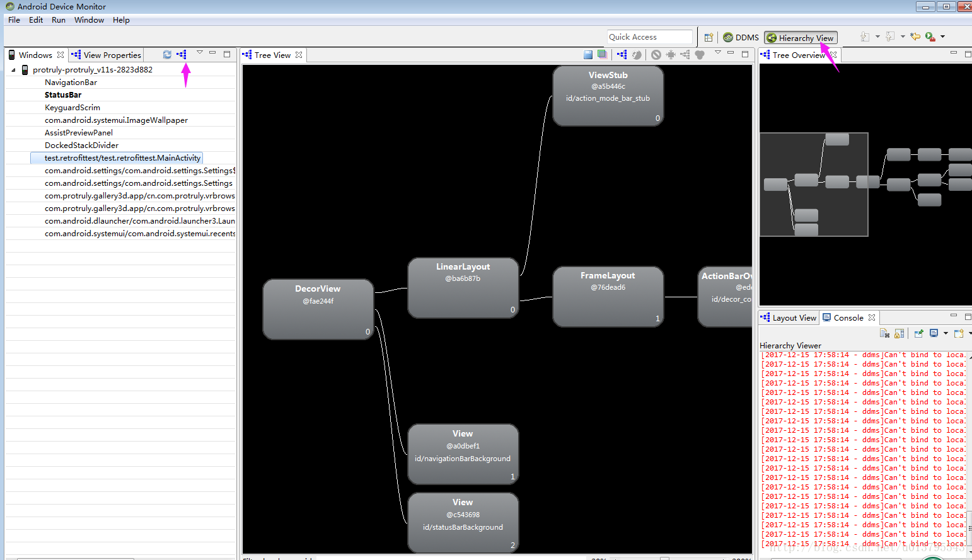Select the AssistPreviewPanel entry

click(x=79, y=132)
